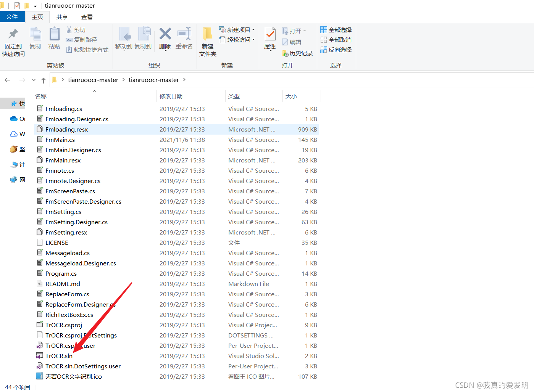Select FmMain.Designer.cs file
The width and height of the screenshot is (534, 392).
pos(73,150)
